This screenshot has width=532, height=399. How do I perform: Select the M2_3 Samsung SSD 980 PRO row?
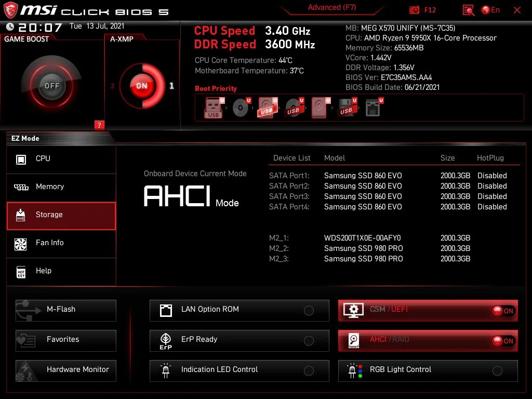[x=370, y=259]
